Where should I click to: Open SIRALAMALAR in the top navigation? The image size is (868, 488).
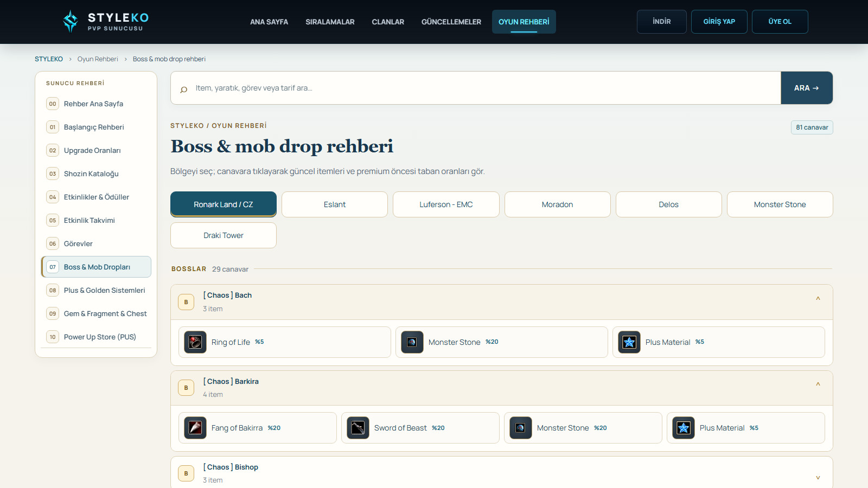click(330, 22)
